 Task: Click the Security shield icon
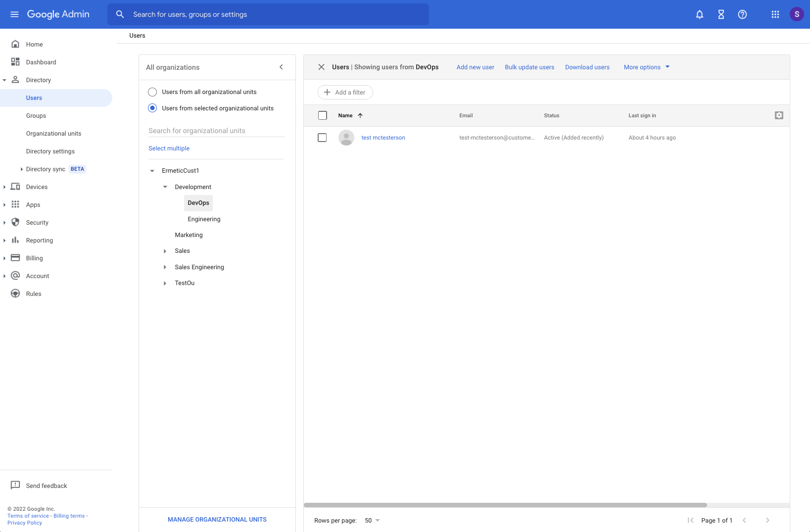(x=15, y=222)
